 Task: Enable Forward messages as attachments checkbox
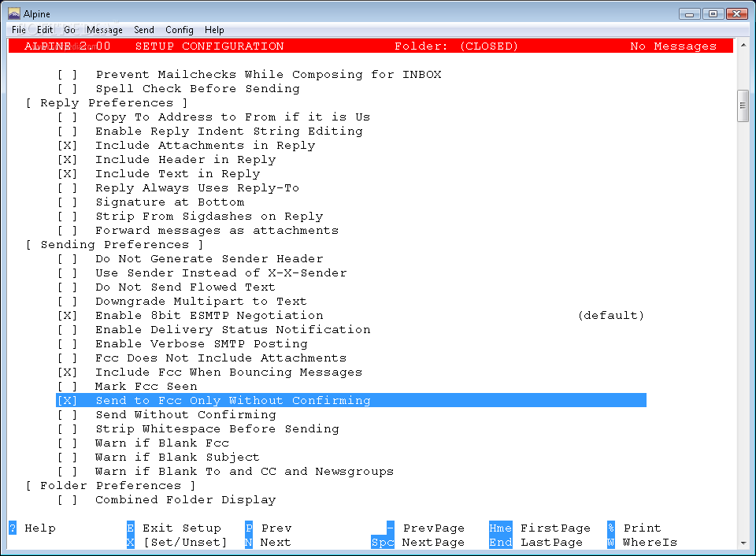coord(67,231)
